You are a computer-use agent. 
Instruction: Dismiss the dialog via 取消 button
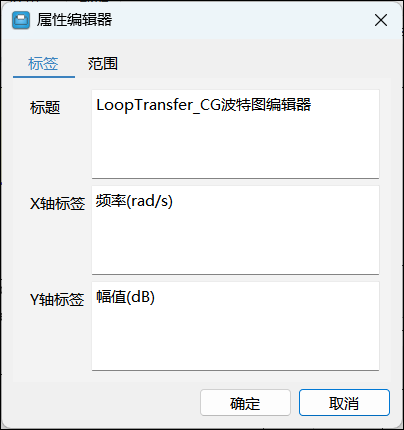click(344, 403)
